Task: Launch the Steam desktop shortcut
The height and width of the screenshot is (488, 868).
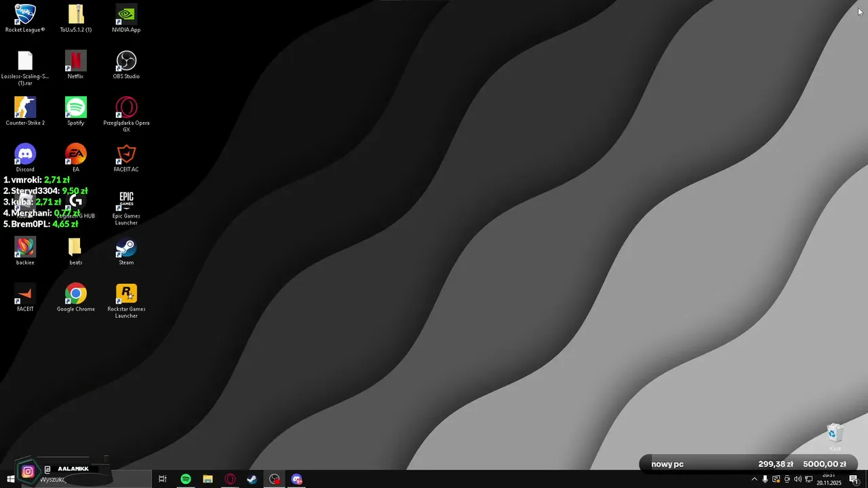Action: (126, 251)
